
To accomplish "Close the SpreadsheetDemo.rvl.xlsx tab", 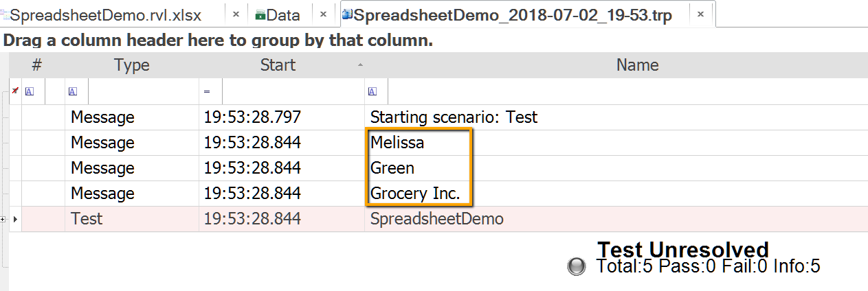I will [236, 14].
